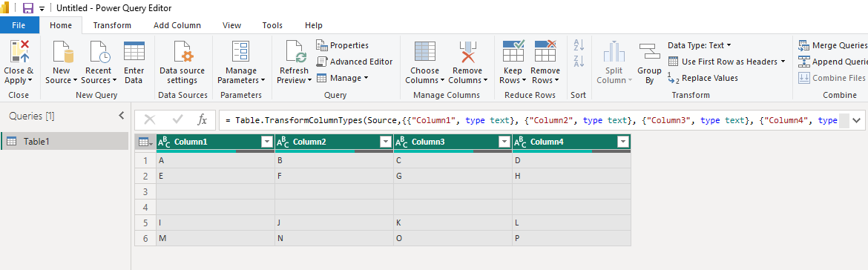Screen dimensions: 868x270
Task: Open Recent Sources icon
Action: coord(99,51)
